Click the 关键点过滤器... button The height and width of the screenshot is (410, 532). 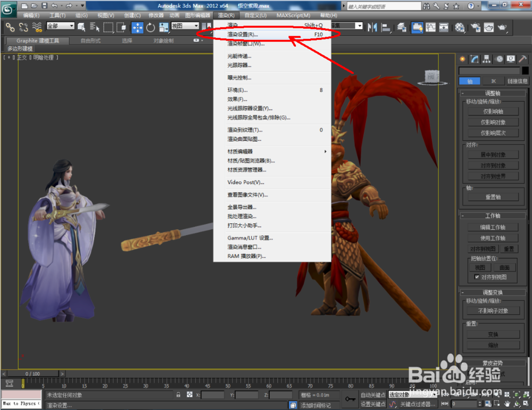coord(418,404)
